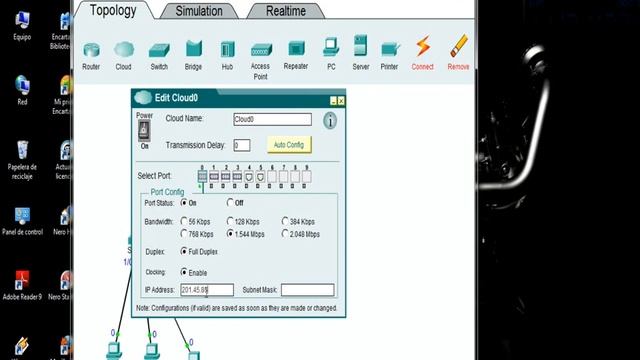Screen dimensions: 640x360
Task: Select the Printer device tool
Action: pyautogui.click(x=390, y=56)
